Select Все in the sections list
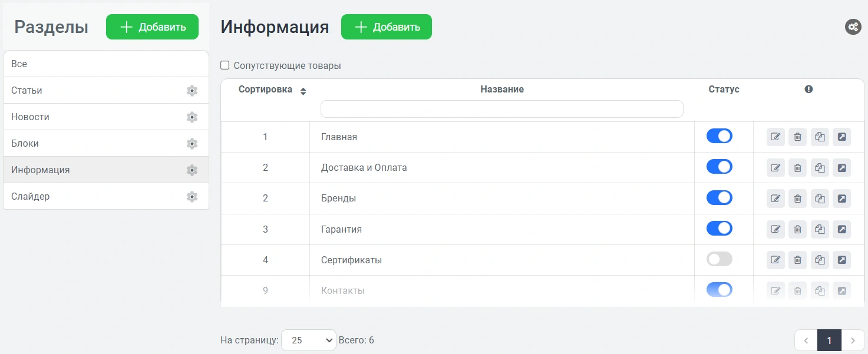Image resolution: width=868 pixels, height=354 pixels. pos(19,64)
